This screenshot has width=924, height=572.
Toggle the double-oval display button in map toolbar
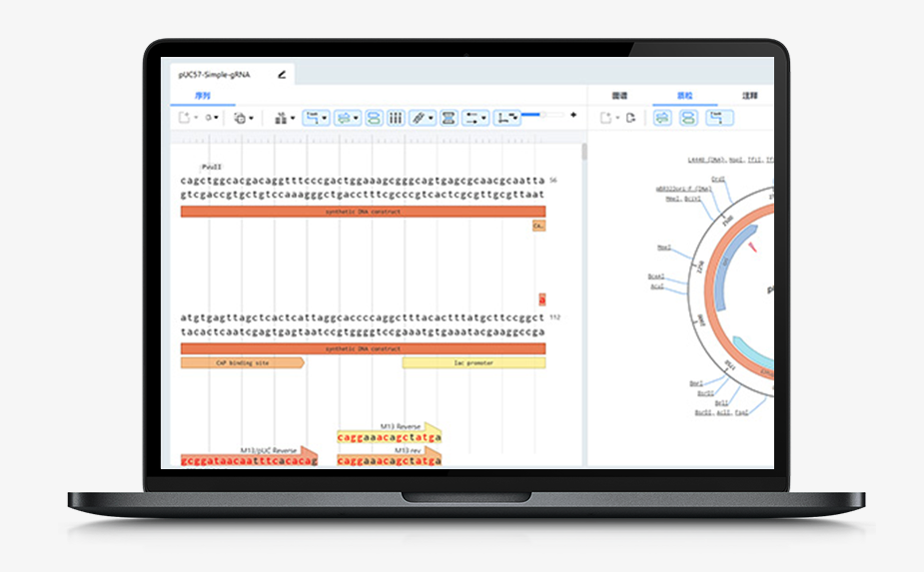point(688,118)
